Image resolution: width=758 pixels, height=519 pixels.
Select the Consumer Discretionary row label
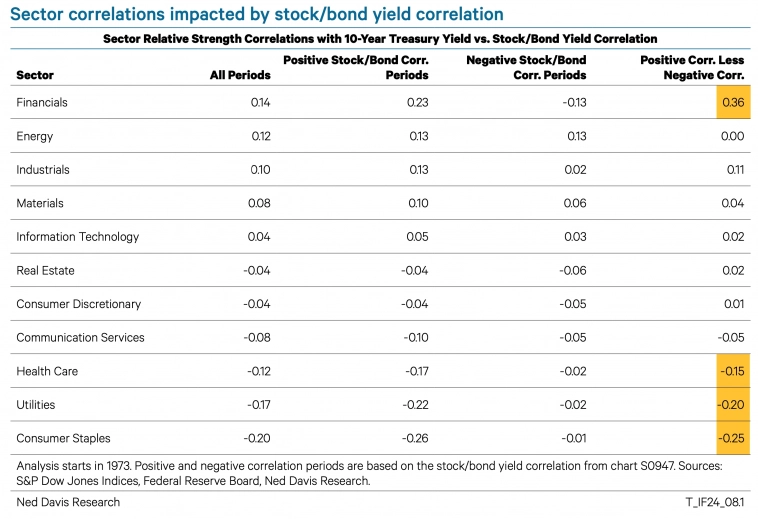[x=78, y=304]
